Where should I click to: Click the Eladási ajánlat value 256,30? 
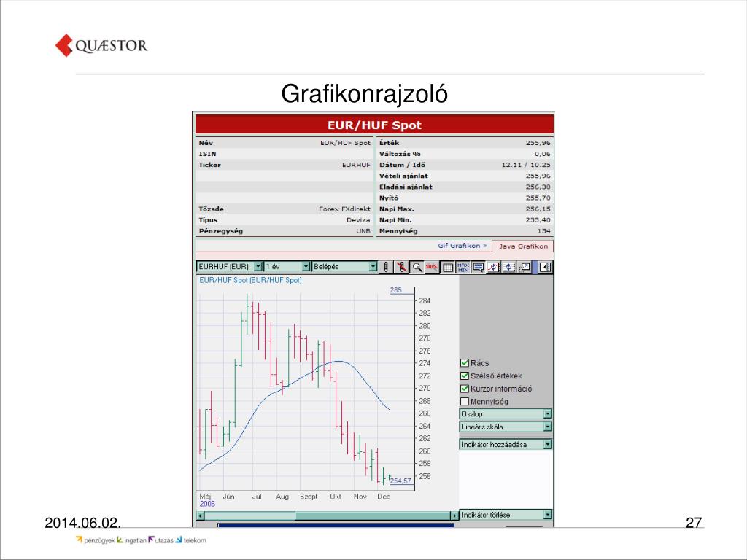coord(538,187)
